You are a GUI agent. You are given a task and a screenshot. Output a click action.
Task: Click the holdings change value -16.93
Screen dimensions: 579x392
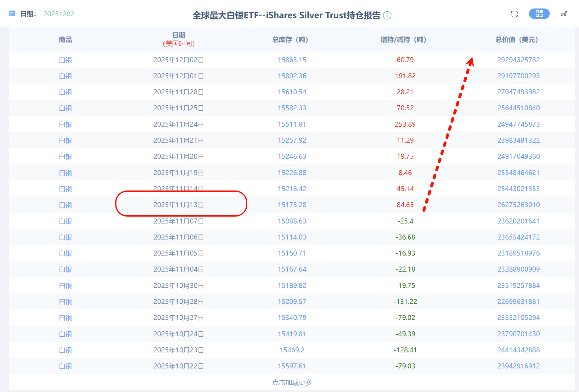[x=405, y=253]
